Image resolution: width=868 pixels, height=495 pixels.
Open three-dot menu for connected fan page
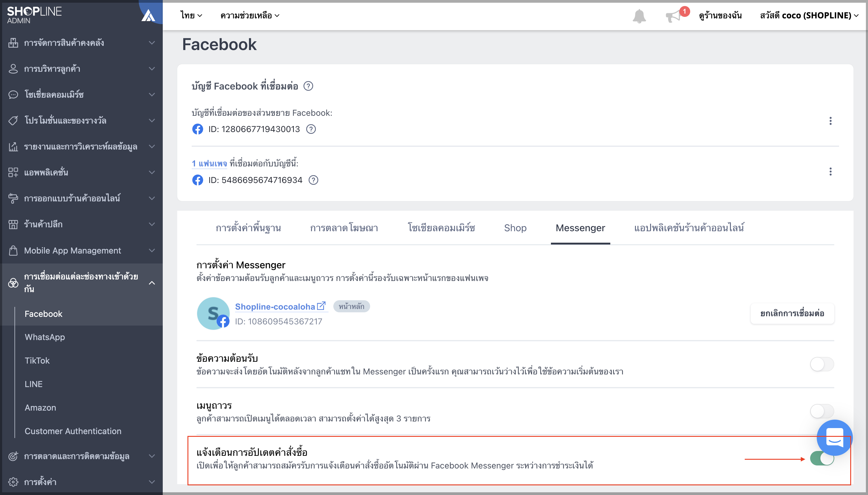pyautogui.click(x=830, y=172)
